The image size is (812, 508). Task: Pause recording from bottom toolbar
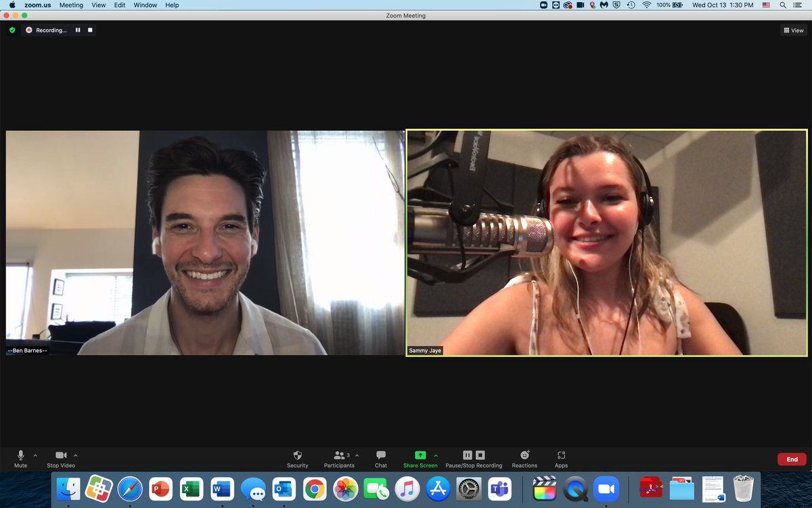pos(468,455)
